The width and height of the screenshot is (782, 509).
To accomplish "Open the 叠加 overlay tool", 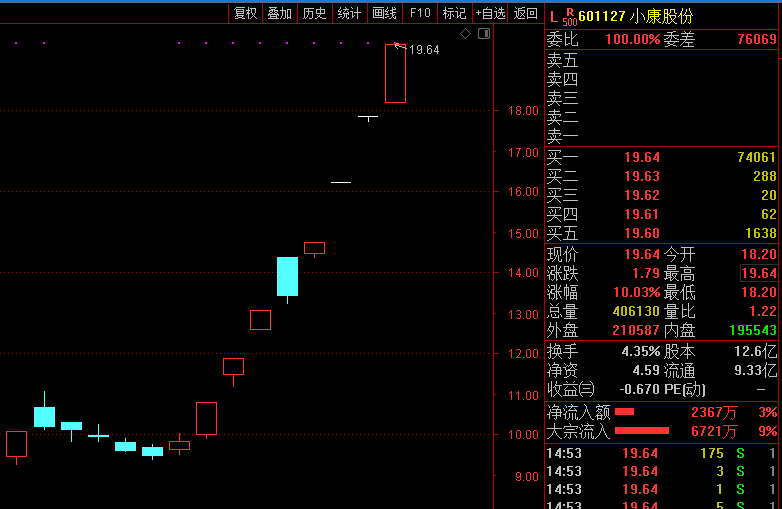I will tap(280, 13).
